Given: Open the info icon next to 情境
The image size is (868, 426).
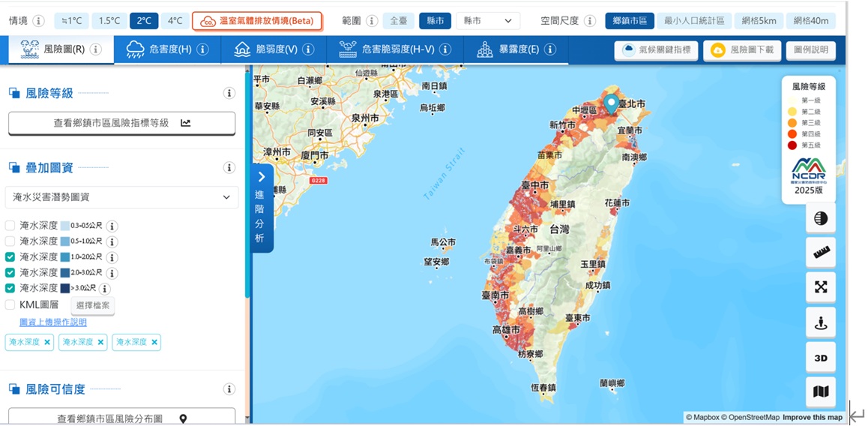Looking at the screenshot, I should [38, 21].
